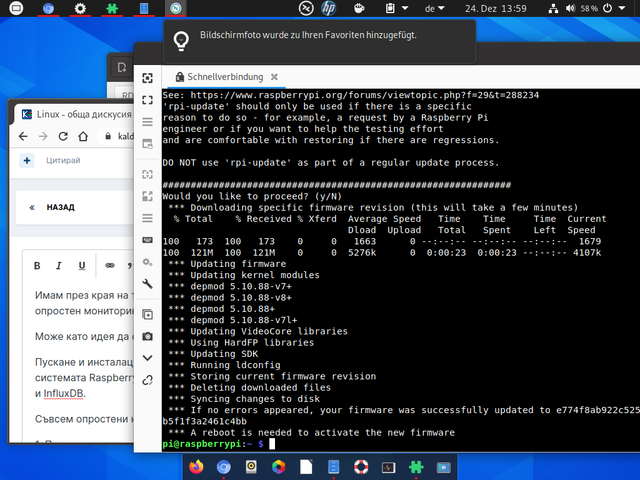The height and width of the screenshot is (480, 640).
Task: Click the blue plus button beside Цитирай
Action: click(27, 160)
